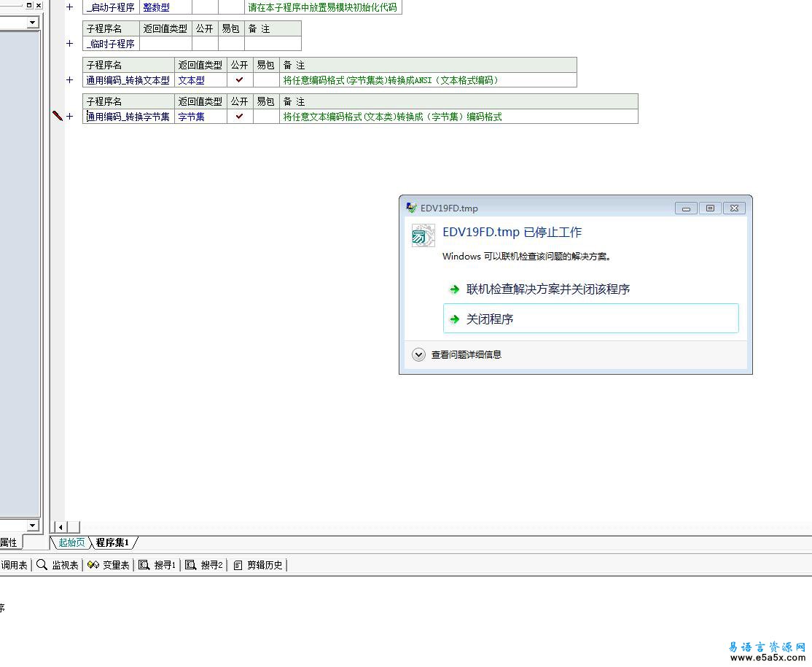The width and height of the screenshot is (812, 667).
Task: Click the 剪辑历史 clipboard icon
Action: (x=238, y=565)
